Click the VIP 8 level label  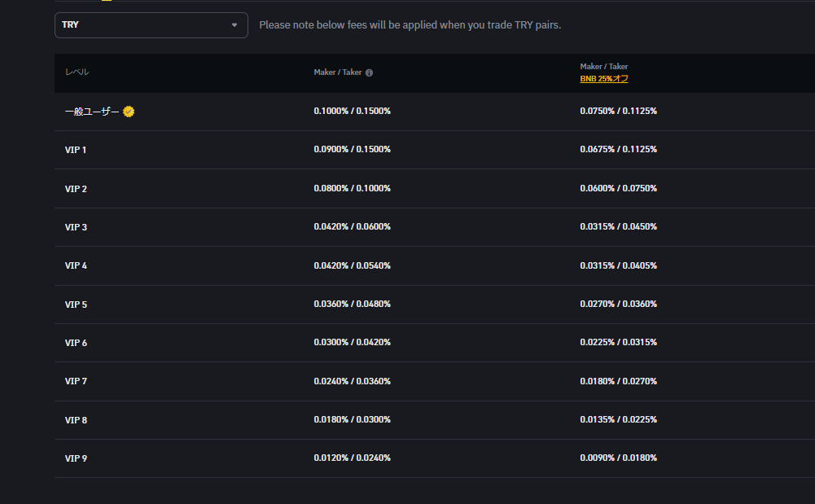pos(76,420)
